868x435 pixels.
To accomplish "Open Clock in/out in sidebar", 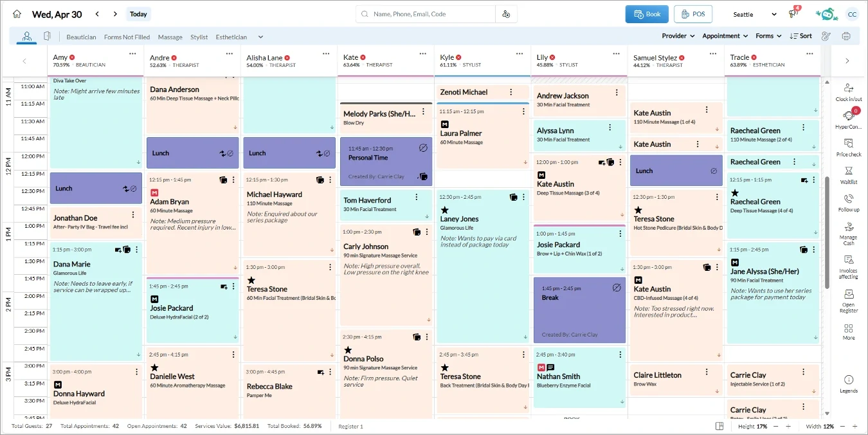I will click(849, 93).
